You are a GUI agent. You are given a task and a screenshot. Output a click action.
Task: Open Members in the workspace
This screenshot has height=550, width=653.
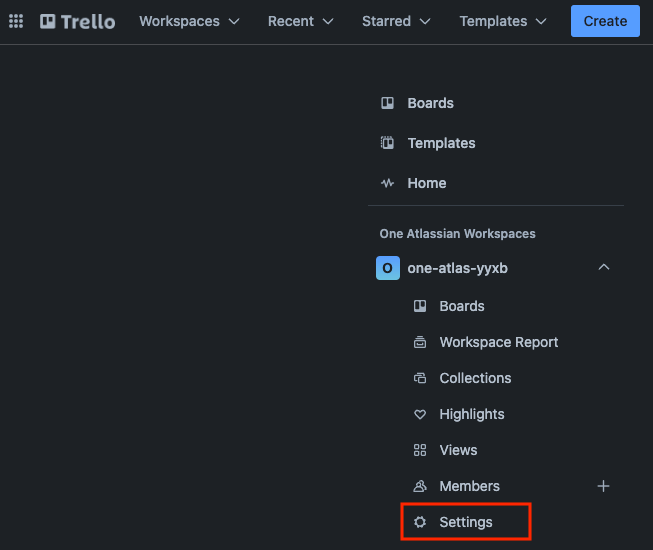coord(469,486)
